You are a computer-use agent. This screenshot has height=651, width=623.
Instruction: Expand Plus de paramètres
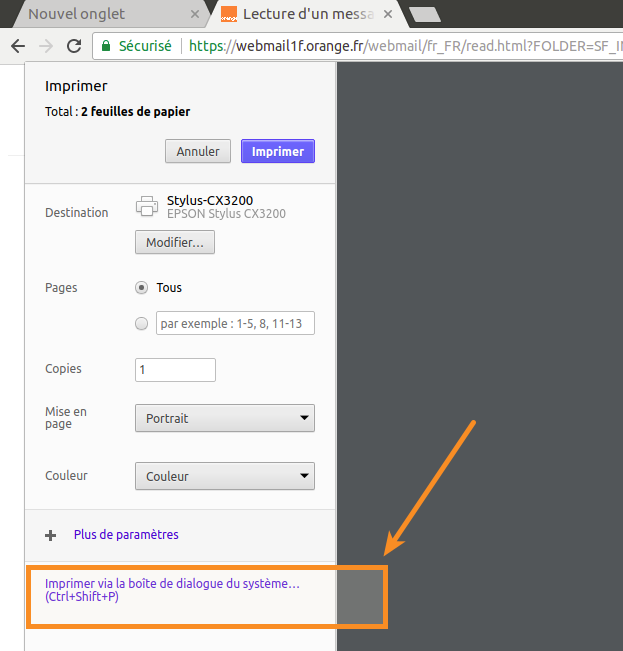pos(125,535)
